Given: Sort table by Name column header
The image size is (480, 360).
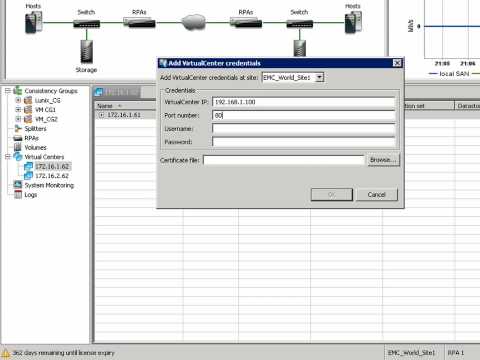Looking at the screenshot, I should click(x=125, y=106).
